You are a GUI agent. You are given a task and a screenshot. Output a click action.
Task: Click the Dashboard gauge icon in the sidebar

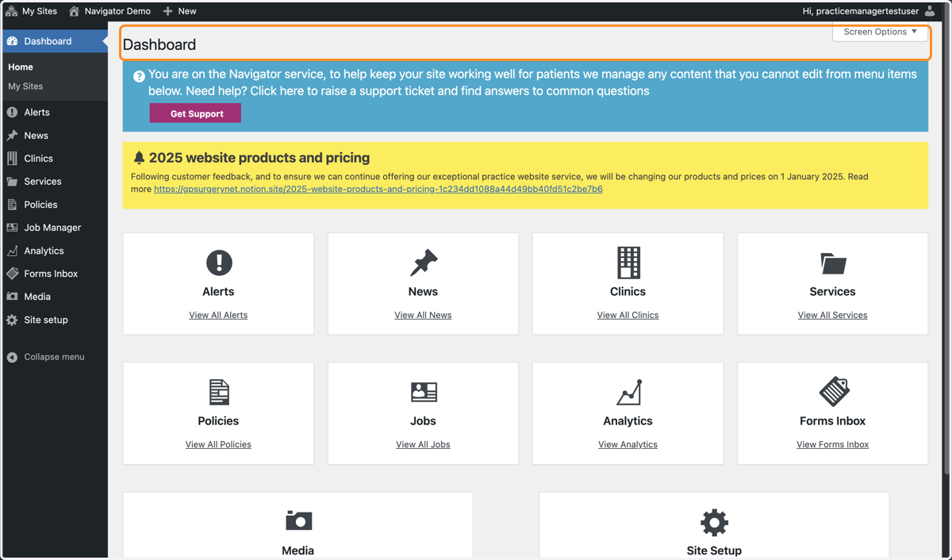(x=12, y=41)
